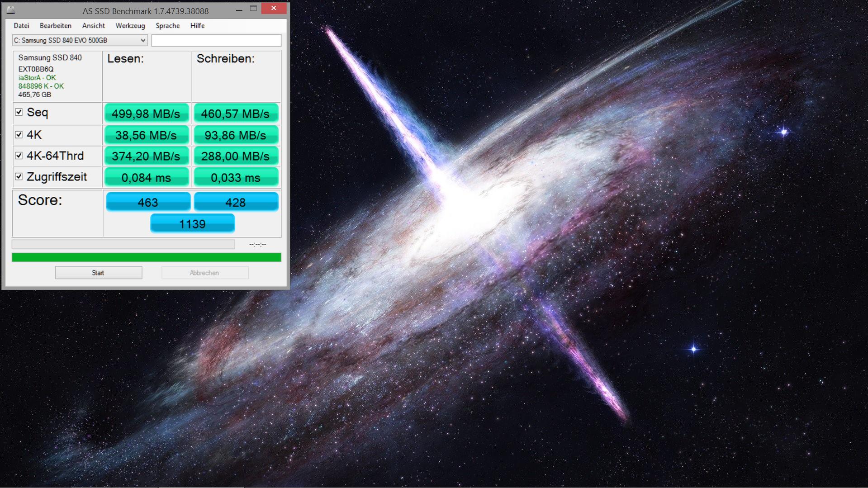Click the read score 463
Viewport: 868px width, 488px height.
pos(148,202)
